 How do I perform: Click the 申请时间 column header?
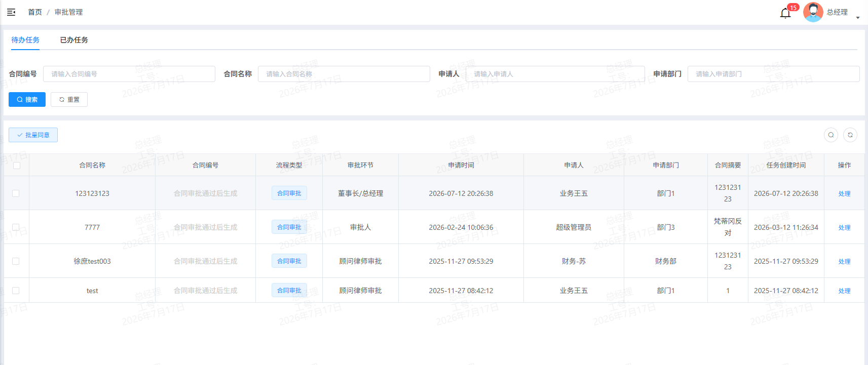(x=461, y=165)
